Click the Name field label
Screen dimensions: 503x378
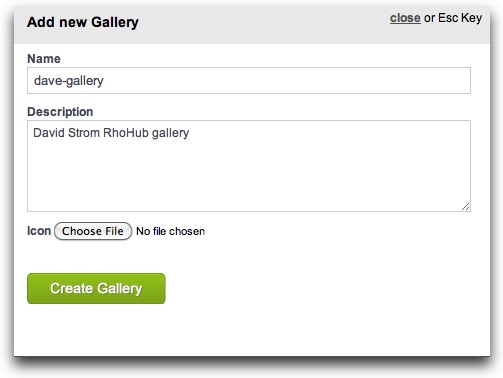coord(44,59)
